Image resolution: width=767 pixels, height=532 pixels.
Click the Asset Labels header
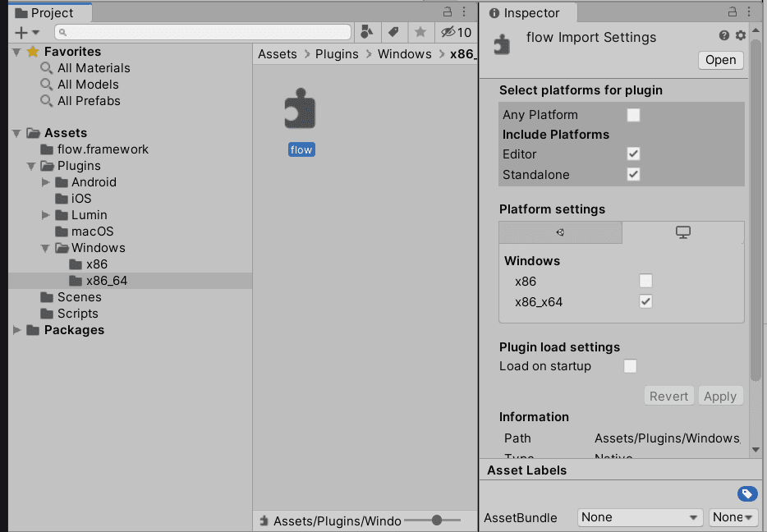point(527,470)
